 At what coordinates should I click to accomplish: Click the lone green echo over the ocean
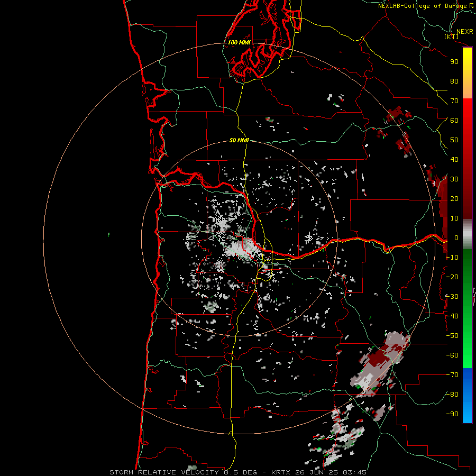click(x=108, y=235)
